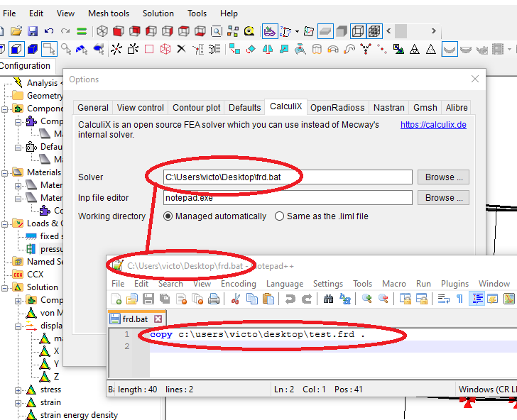
Task: Open the Mesh tools menu
Action: coord(109,13)
